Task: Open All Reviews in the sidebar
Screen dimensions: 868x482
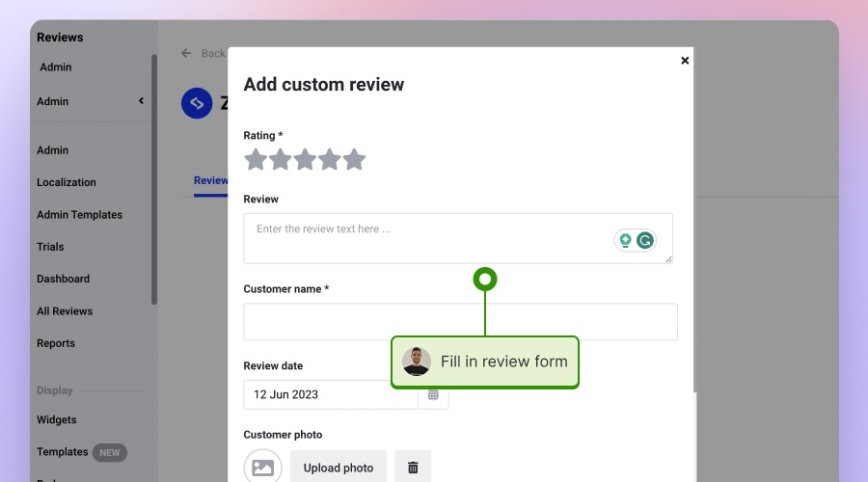Action: [65, 311]
